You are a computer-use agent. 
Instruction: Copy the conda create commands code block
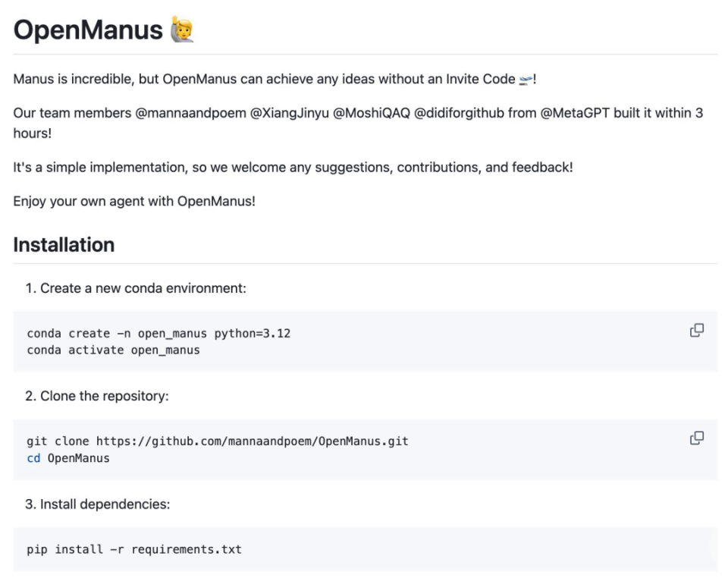pos(696,330)
